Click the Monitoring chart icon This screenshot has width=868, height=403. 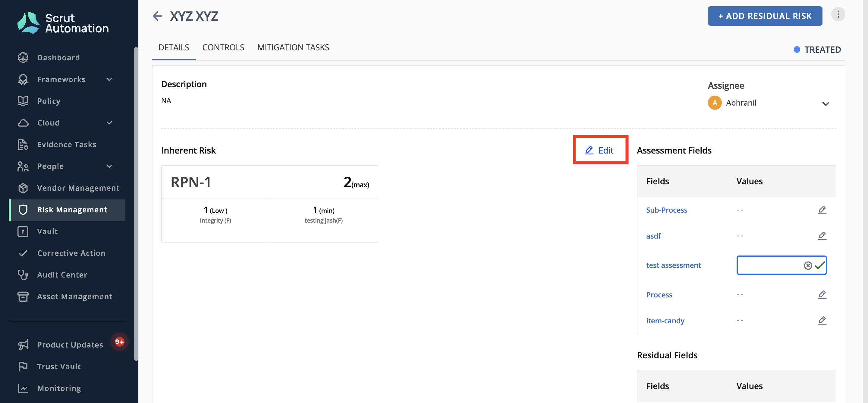pyautogui.click(x=23, y=388)
